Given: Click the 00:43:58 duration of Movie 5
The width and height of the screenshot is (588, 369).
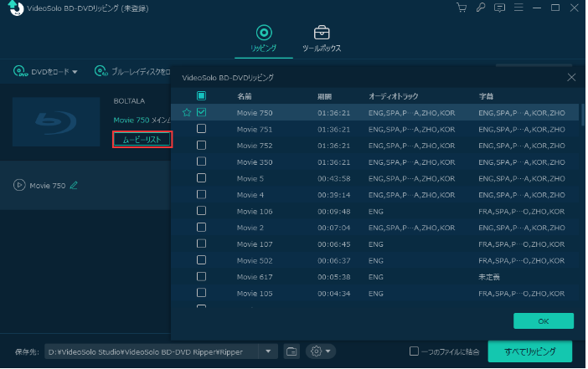Looking at the screenshot, I should 333,179.
